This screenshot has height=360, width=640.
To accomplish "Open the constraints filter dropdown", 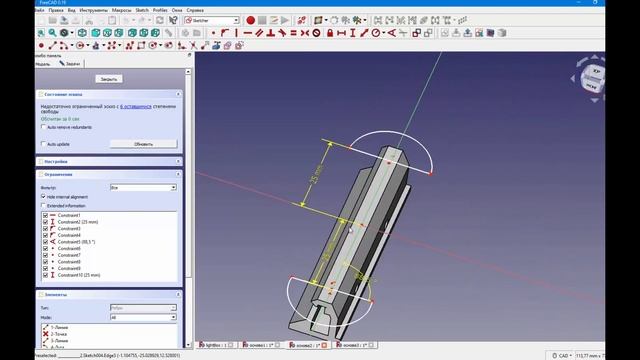I will coord(143,187).
